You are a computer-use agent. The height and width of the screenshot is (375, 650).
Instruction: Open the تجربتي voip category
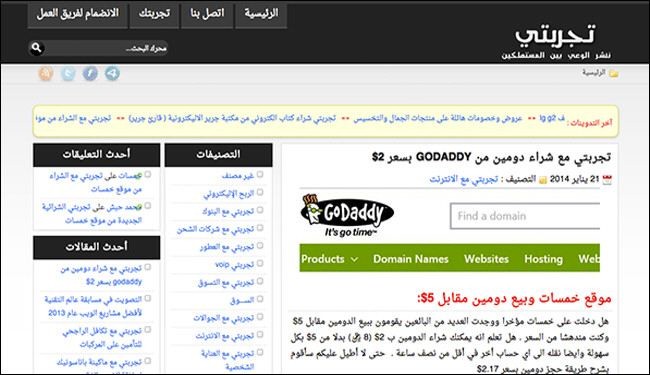coord(234,265)
